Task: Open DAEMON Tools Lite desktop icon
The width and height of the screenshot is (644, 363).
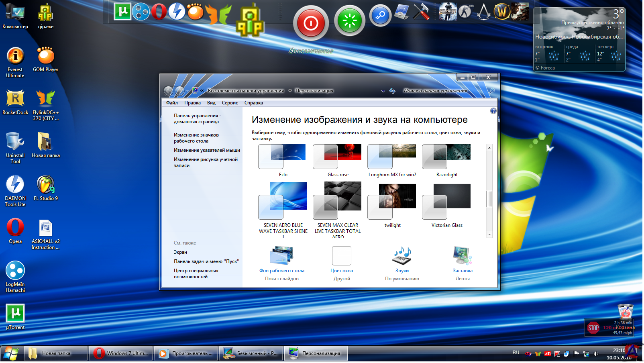Action: (15, 185)
